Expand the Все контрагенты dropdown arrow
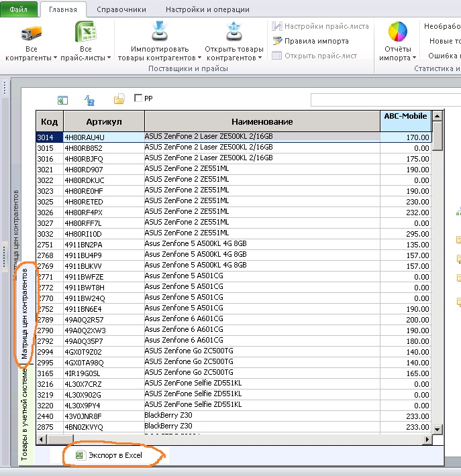The height and width of the screenshot is (476, 461). click(x=55, y=58)
